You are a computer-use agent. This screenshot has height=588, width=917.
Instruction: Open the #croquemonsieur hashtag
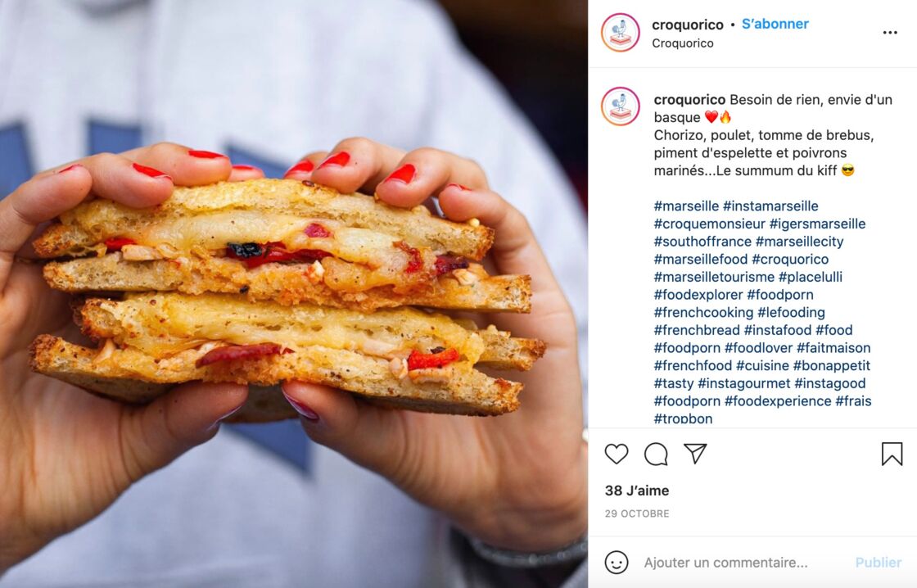709,224
